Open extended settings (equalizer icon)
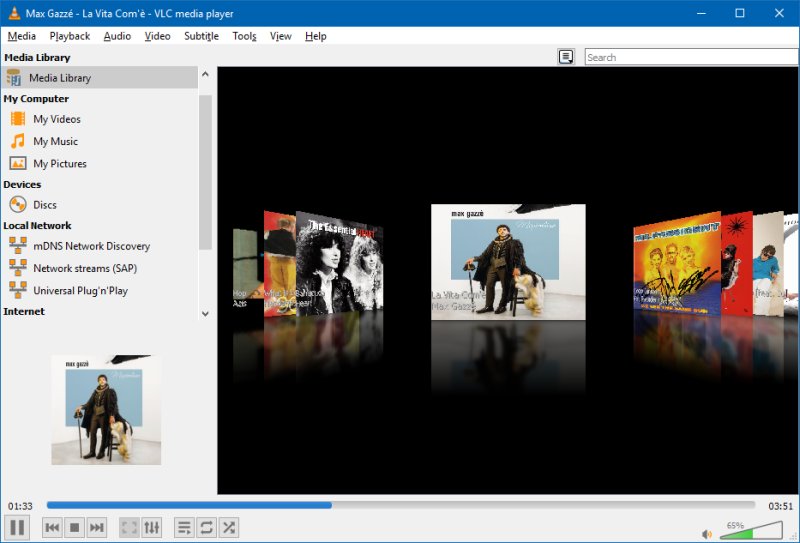Viewport: 800px width, 543px height. (152, 527)
